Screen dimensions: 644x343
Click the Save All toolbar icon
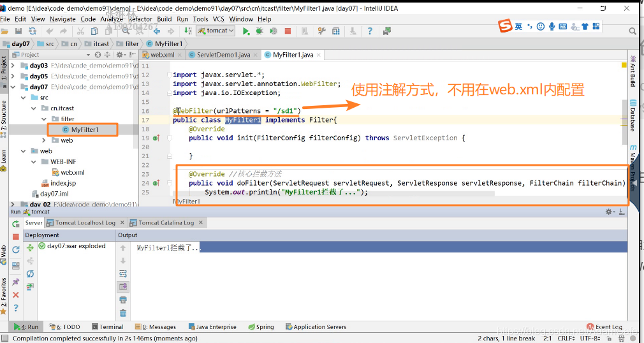[x=18, y=31]
